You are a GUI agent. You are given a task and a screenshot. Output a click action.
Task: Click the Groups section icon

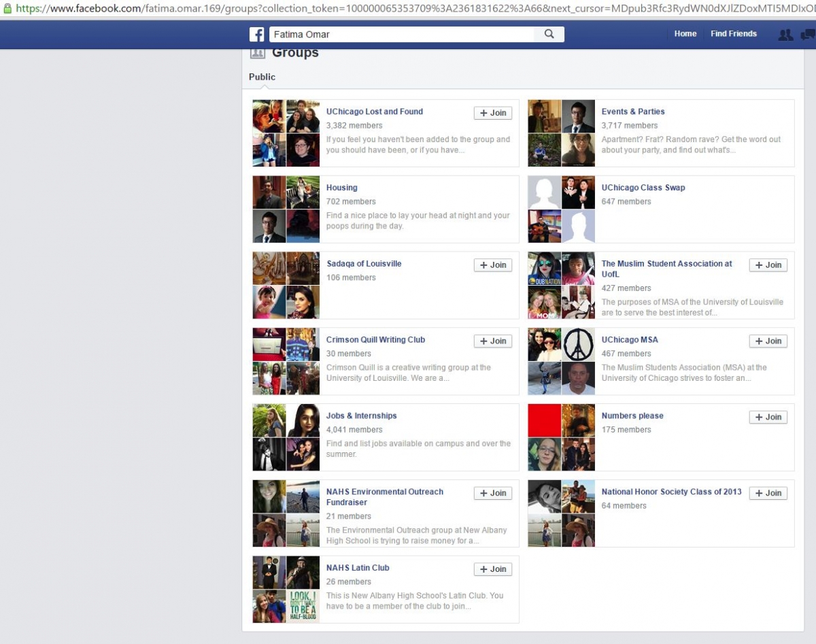pos(257,53)
